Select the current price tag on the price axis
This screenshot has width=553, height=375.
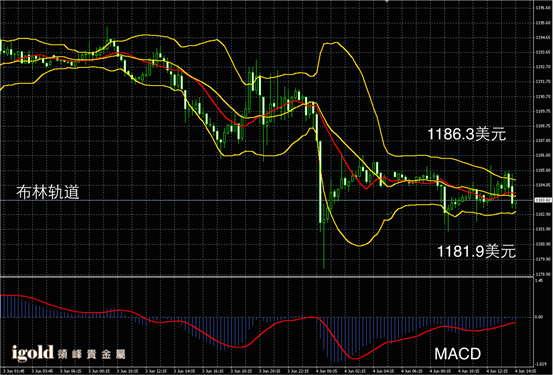point(543,200)
